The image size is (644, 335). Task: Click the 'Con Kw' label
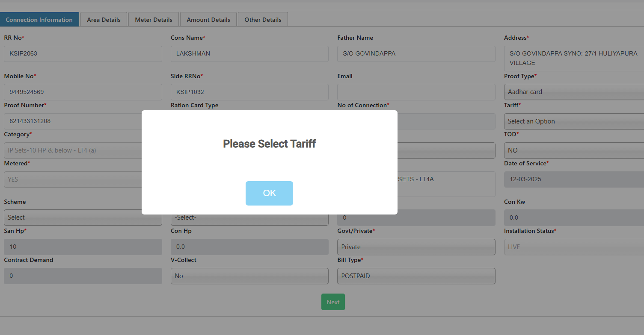[x=515, y=202]
